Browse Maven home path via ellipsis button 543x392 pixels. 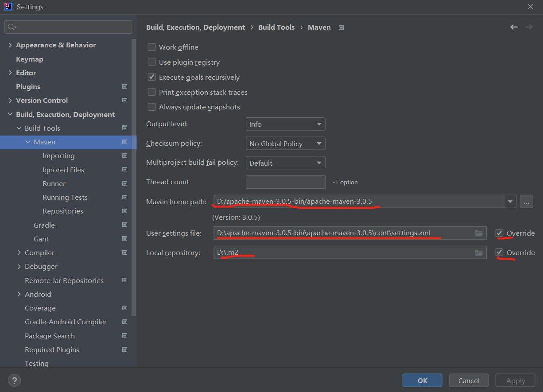(526, 202)
